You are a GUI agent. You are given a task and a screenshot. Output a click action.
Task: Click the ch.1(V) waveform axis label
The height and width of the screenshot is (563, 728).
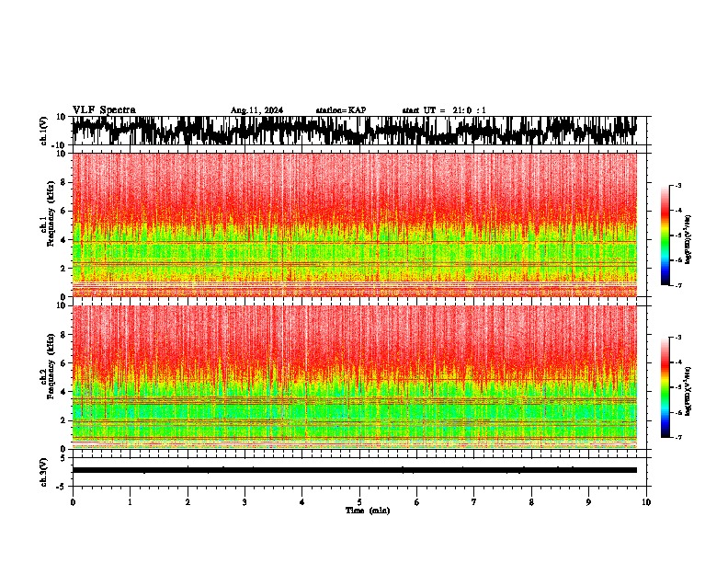point(44,131)
